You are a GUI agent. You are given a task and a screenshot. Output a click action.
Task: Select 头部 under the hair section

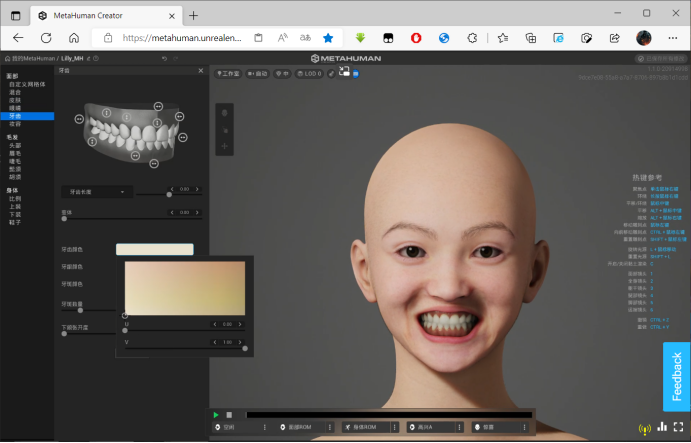click(15, 145)
